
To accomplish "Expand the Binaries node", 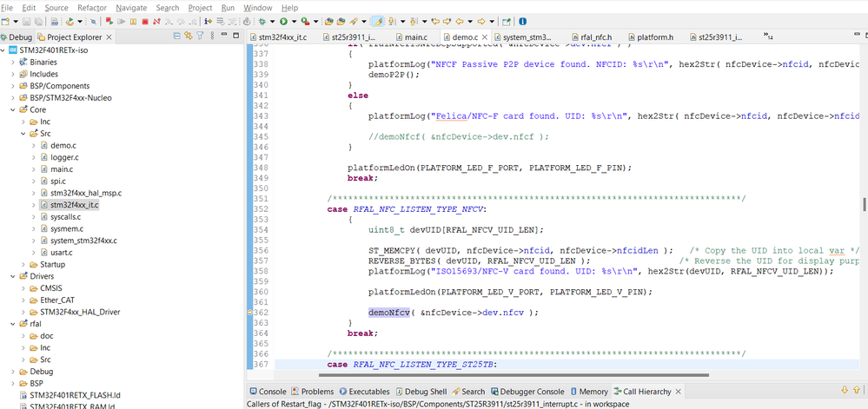I will 10,62.
